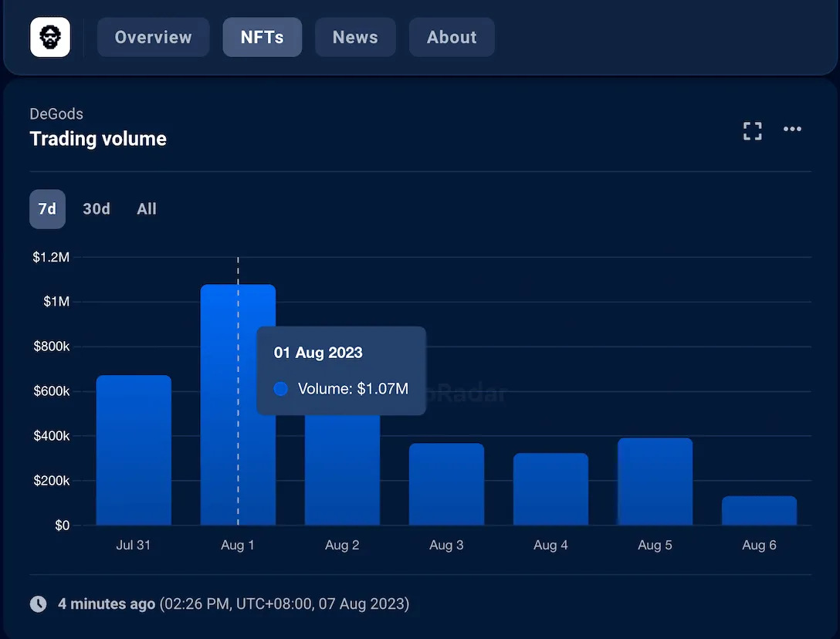This screenshot has height=639, width=840.
Task: Click the Aug 2 volume bar
Action: (x=342, y=471)
